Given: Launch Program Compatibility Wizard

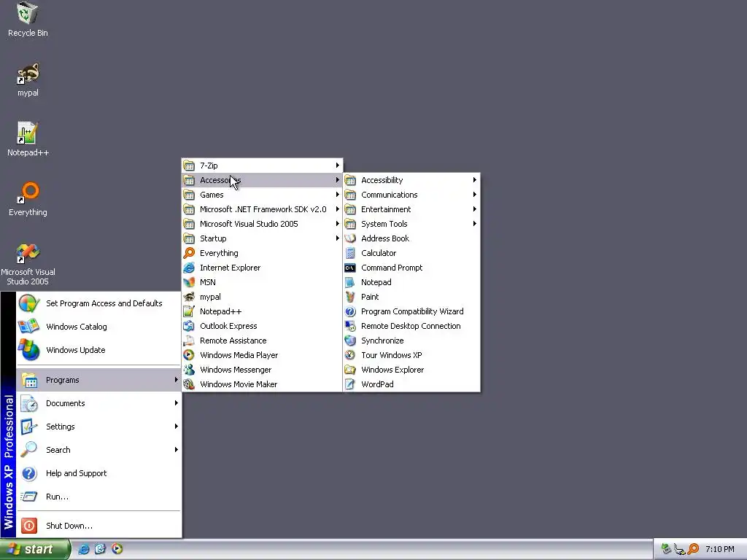Looking at the screenshot, I should (411, 311).
